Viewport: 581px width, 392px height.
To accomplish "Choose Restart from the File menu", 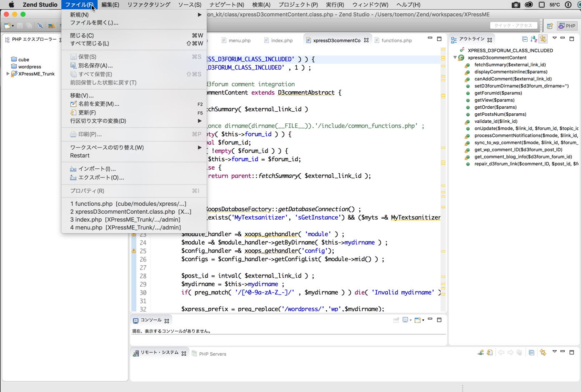I will [x=134, y=155].
